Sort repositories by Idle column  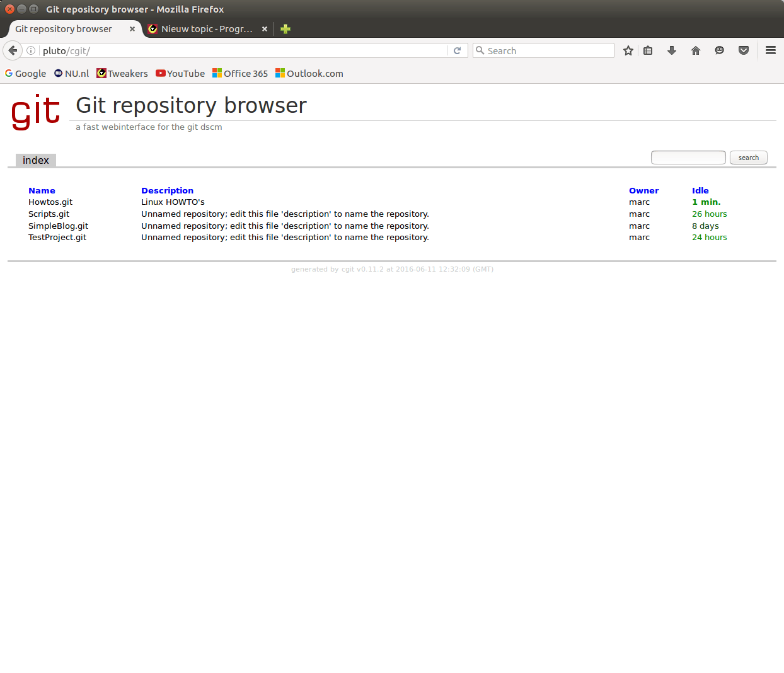pyautogui.click(x=700, y=190)
